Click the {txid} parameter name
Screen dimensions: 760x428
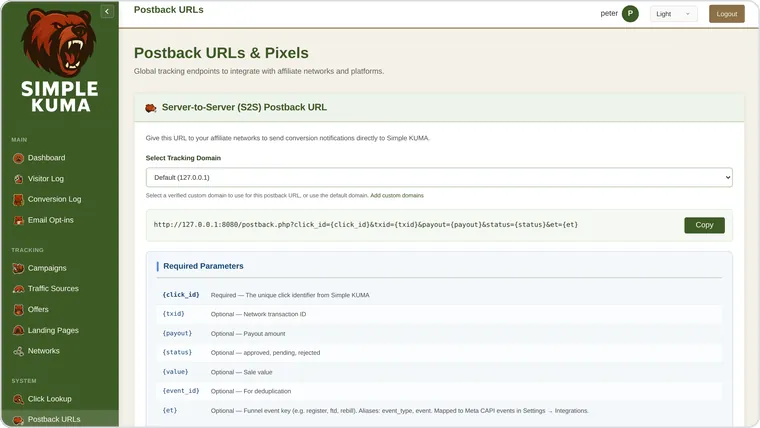pyautogui.click(x=174, y=314)
